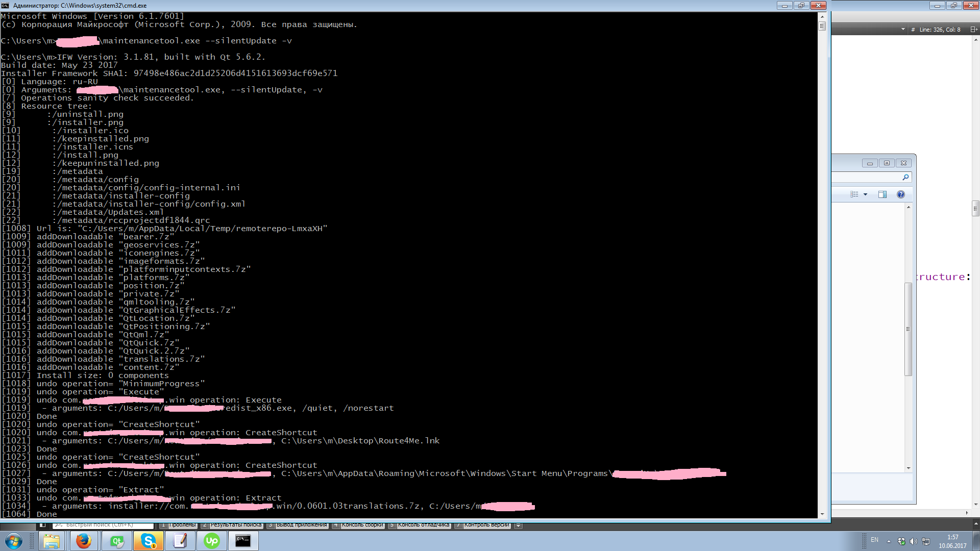Screen dimensions: 980x551
Task: Select the cmd.exe taskbar button
Action: tap(243, 541)
